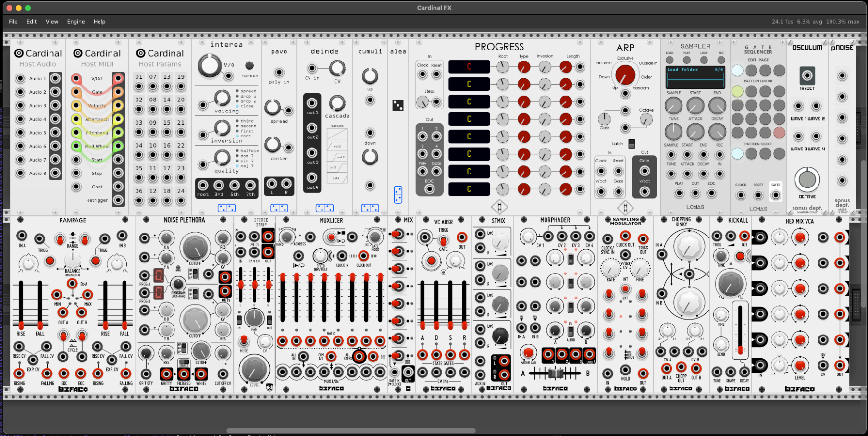This screenshot has width=868, height=436.
Task: Click the 1V/OCT jack on Osculum
Action: coord(807,75)
